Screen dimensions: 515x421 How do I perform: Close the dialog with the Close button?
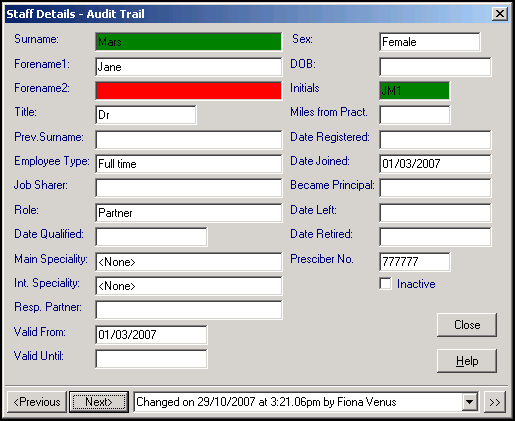pos(467,325)
